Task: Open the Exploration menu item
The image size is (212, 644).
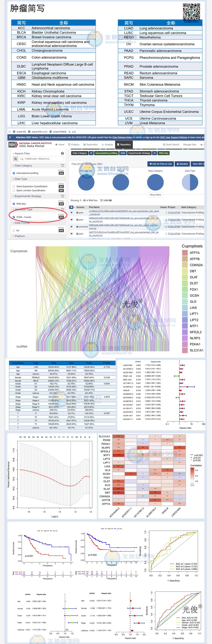Action: pos(90,145)
